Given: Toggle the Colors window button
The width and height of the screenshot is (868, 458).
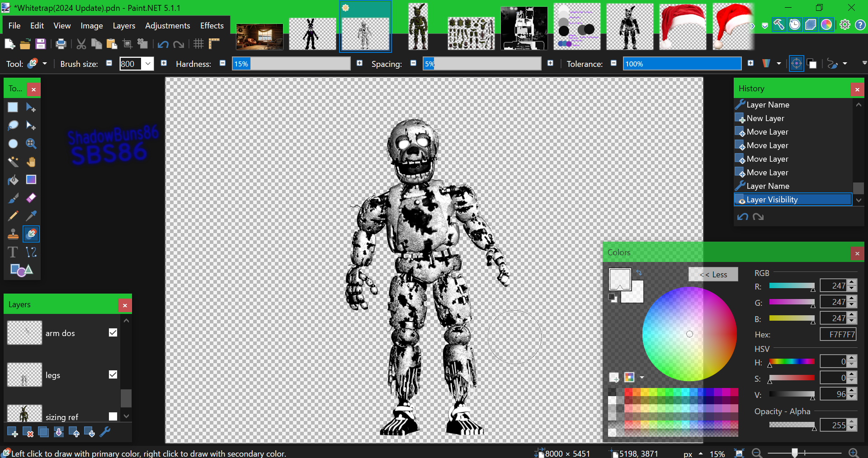Looking at the screenshot, I should 826,24.
